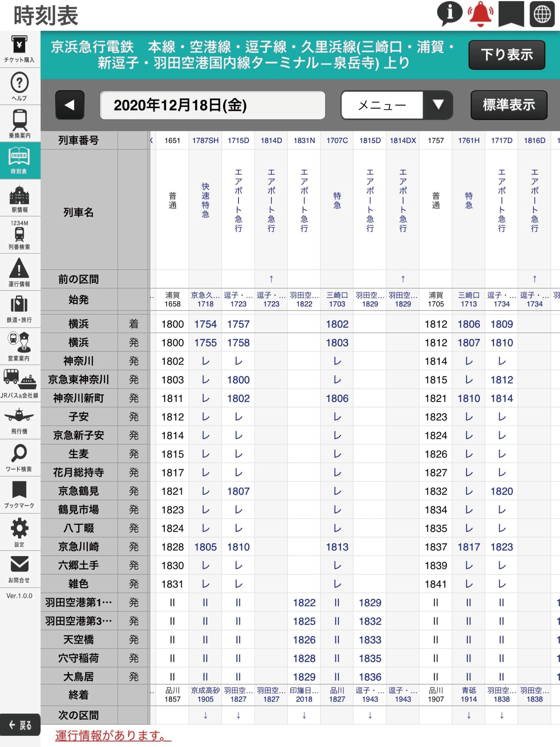The height and width of the screenshot is (747, 560).
Task: Open the Help (ヘルプ) icon
Action: click(20, 86)
